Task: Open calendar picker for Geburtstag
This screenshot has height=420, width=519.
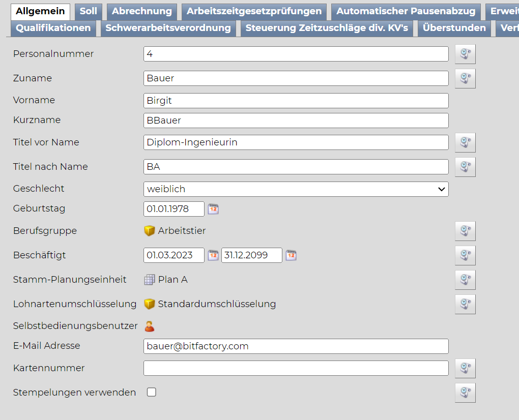Action: pos(213,209)
